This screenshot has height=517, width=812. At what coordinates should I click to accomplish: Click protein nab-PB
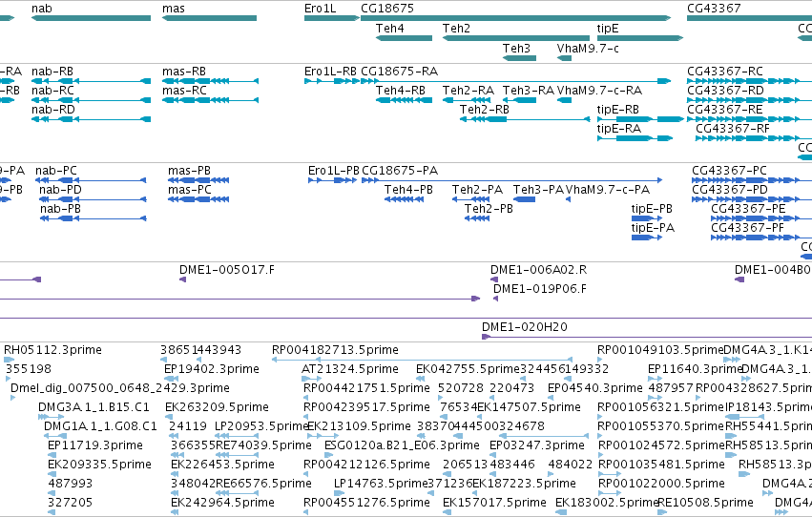tap(94, 218)
